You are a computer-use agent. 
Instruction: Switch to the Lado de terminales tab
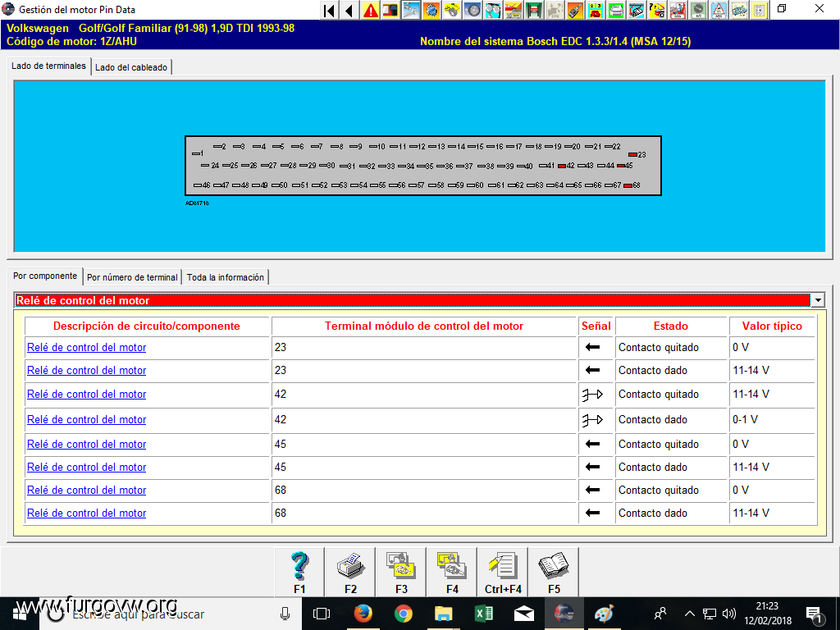coord(48,66)
